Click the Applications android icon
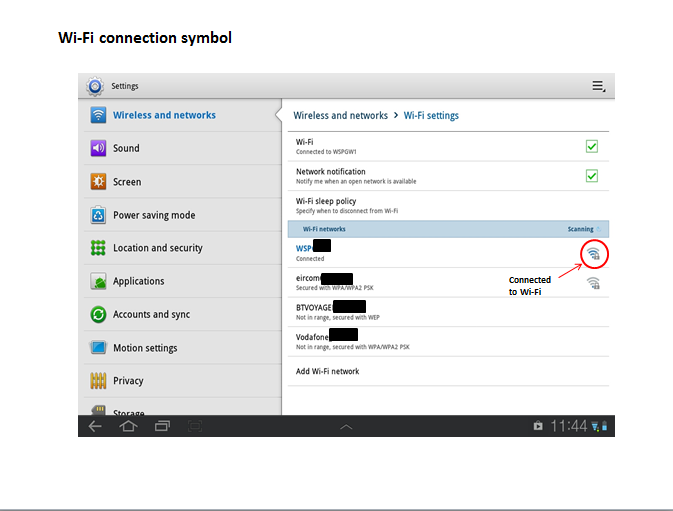This screenshot has width=673, height=511. point(98,281)
